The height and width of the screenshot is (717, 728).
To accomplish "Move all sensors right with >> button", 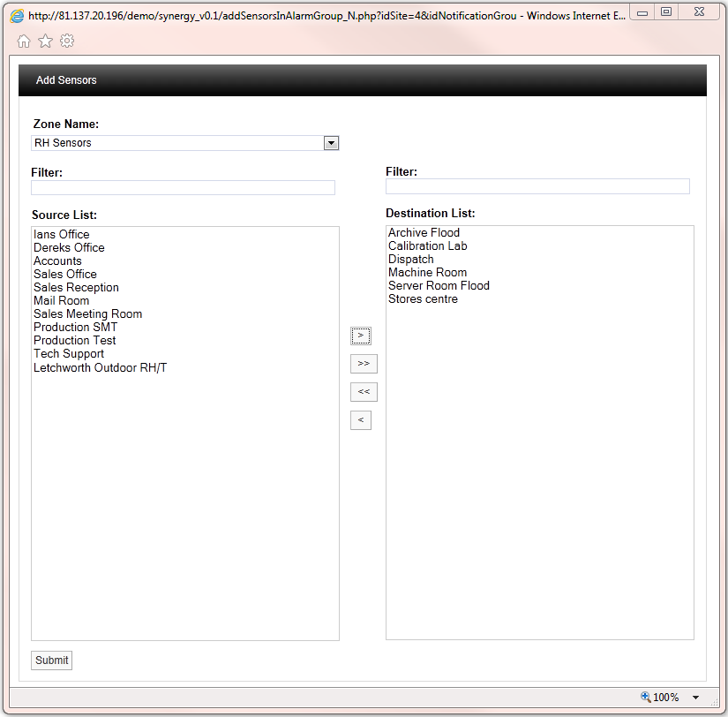I will (363, 364).
